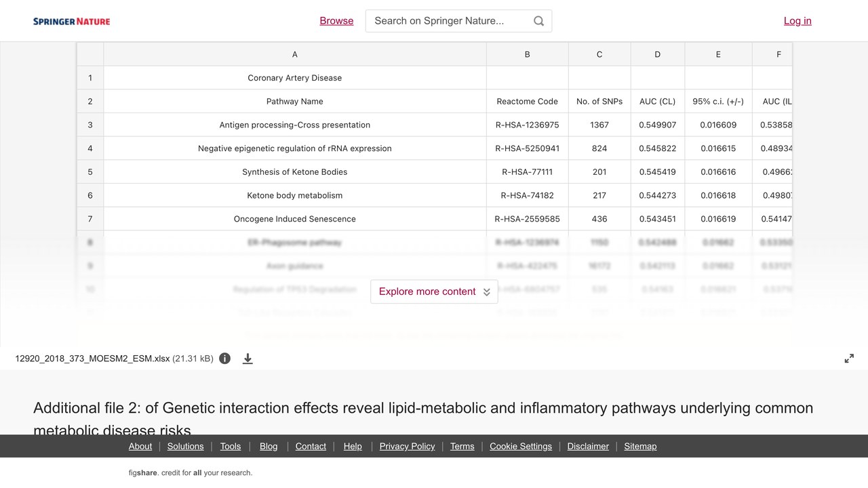Select the Coronary Artery Disease cell

pyautogui.click(x=294, y=78)
